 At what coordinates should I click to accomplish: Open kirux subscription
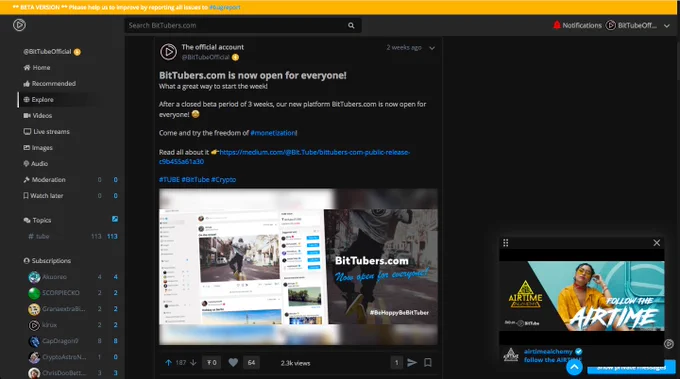click(x=42, y=325)
